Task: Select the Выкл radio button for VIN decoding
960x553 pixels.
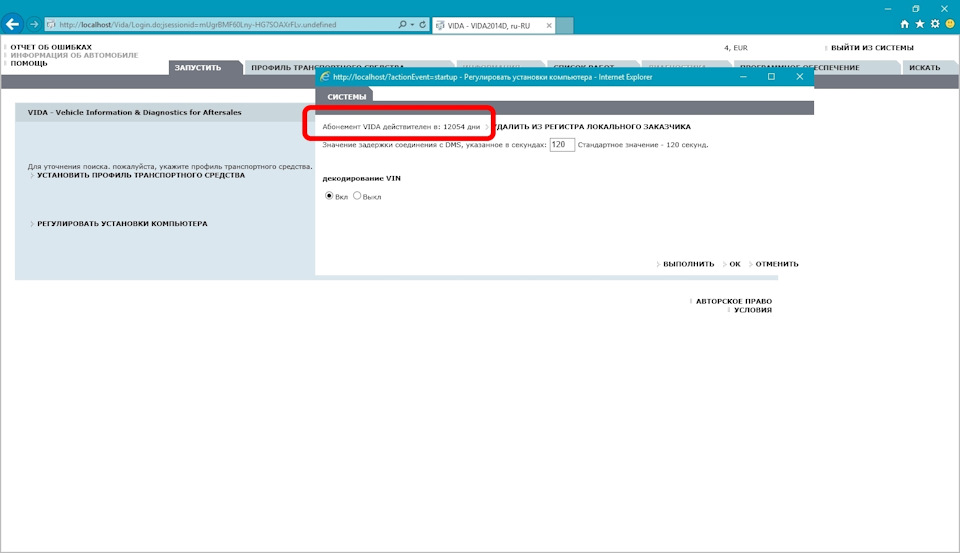Action: tap(357, 196)
